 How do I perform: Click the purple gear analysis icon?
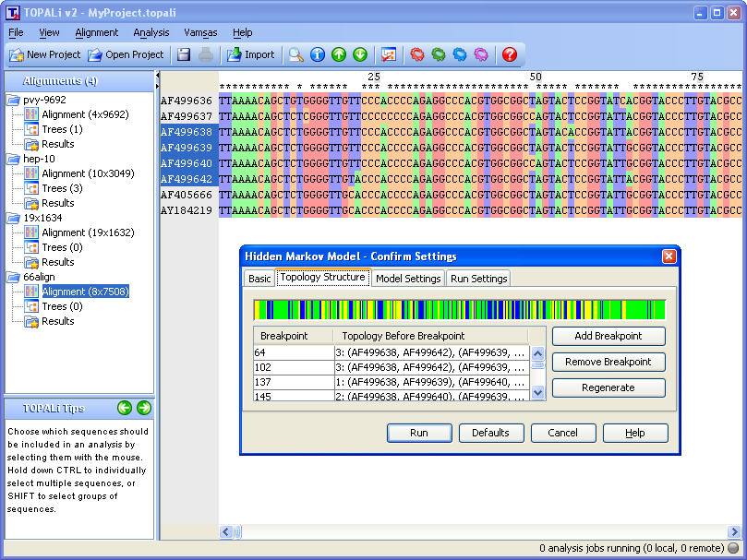(x=481, y=54)
